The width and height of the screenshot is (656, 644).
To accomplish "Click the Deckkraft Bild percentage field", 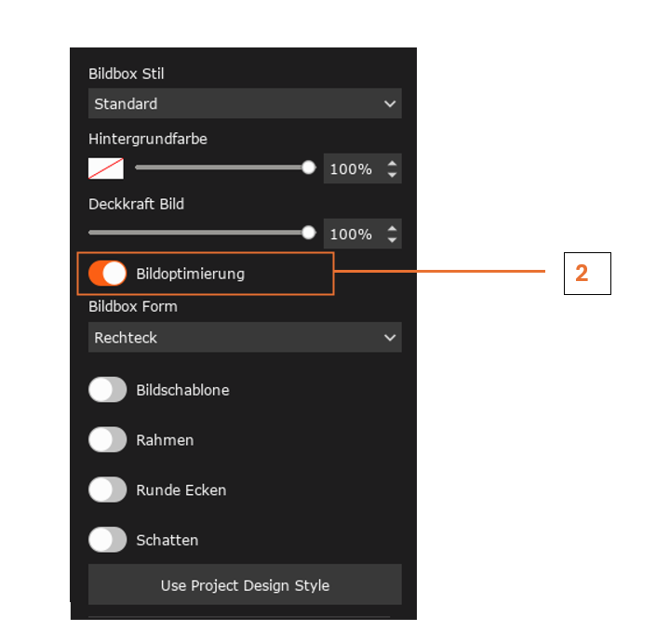I will click(362, 234).
